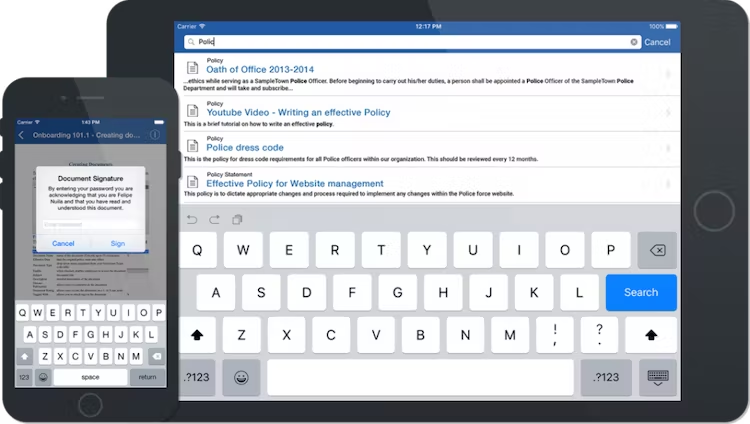The width and height of the screenshot is (750, 424).
Task: Tap the P key on the tablet keyboard
Action: coord(611,250)
